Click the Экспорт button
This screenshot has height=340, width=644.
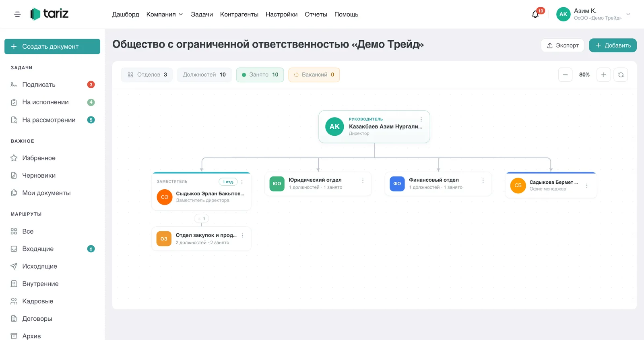point(563,45)
